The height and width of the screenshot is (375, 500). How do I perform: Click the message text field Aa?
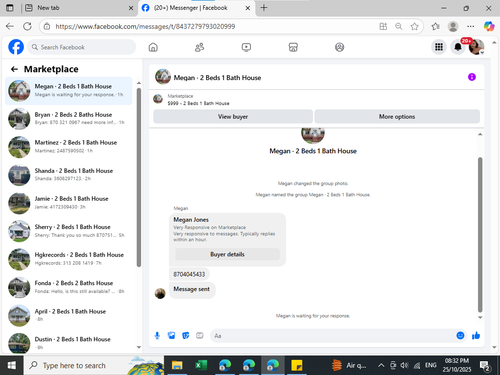point(333,336)
